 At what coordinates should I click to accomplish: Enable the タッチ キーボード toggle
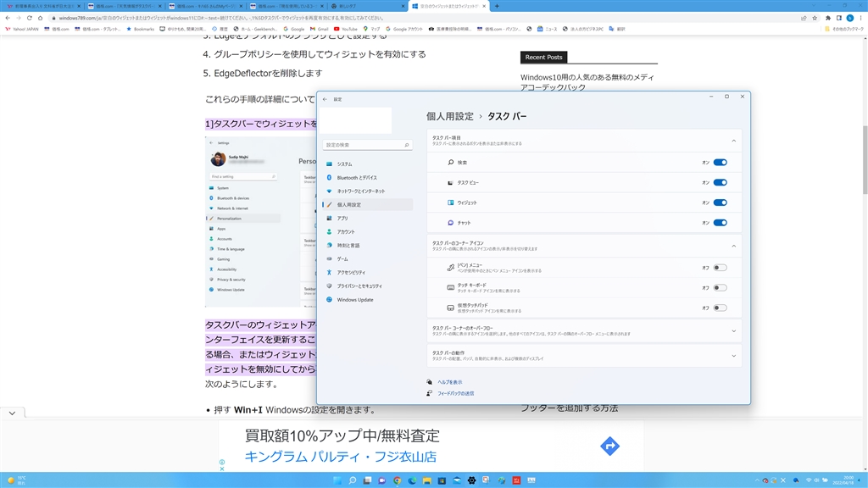720,288
